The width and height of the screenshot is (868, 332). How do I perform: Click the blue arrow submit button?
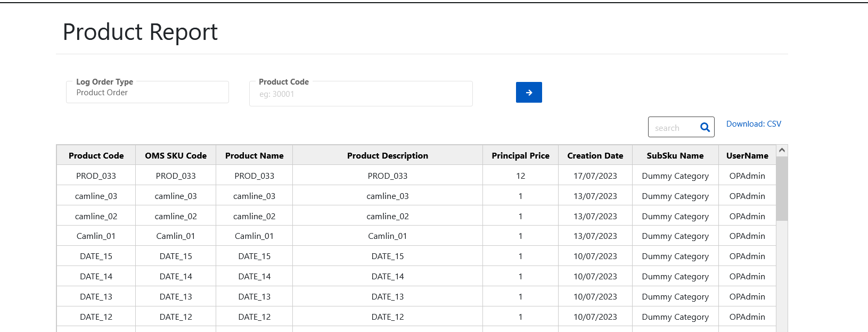pos(528,93)
